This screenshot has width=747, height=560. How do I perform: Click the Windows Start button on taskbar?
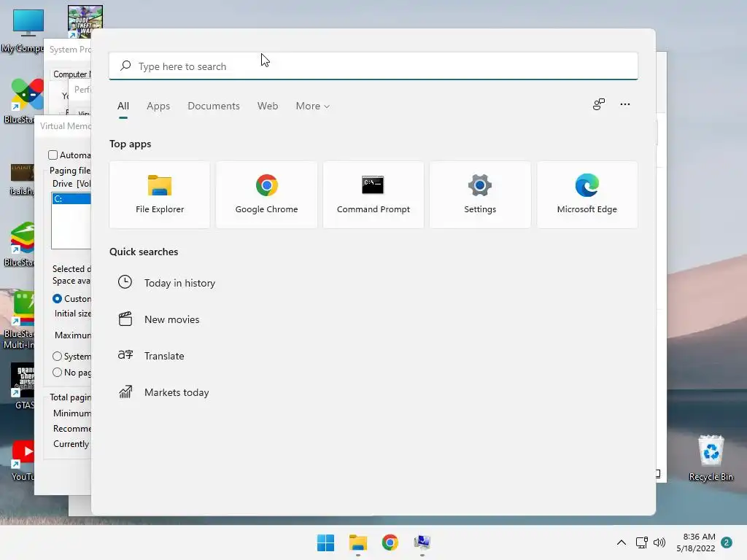pos(326,542)
